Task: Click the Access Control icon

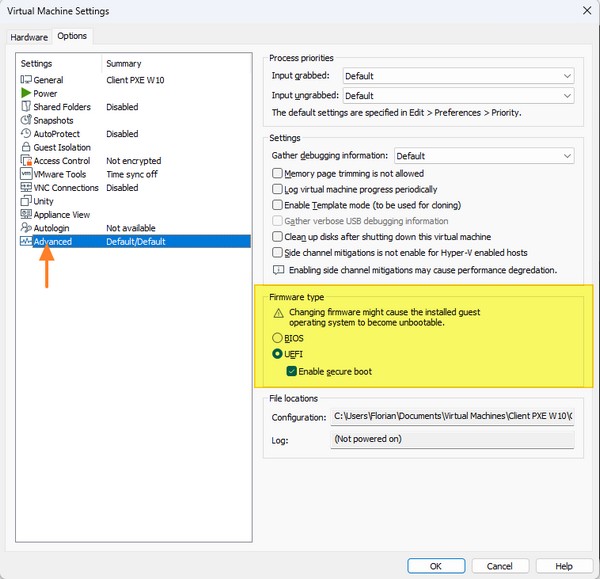Action: click(x=26, y=160)
